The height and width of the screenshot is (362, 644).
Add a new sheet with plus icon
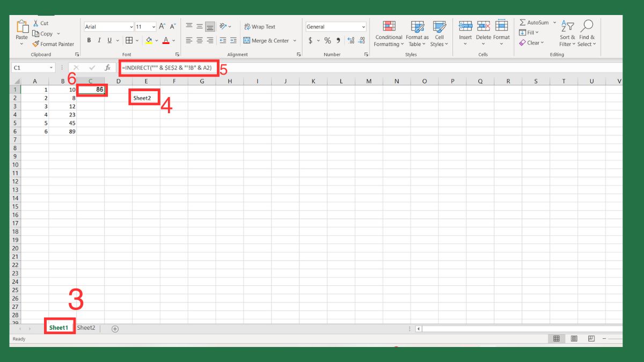115,329
